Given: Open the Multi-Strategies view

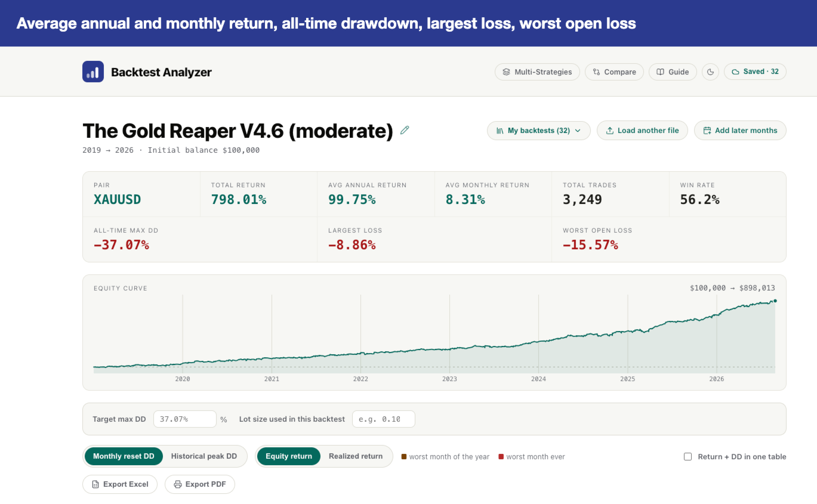Looking at the screenshot, I should click(537, 72).
